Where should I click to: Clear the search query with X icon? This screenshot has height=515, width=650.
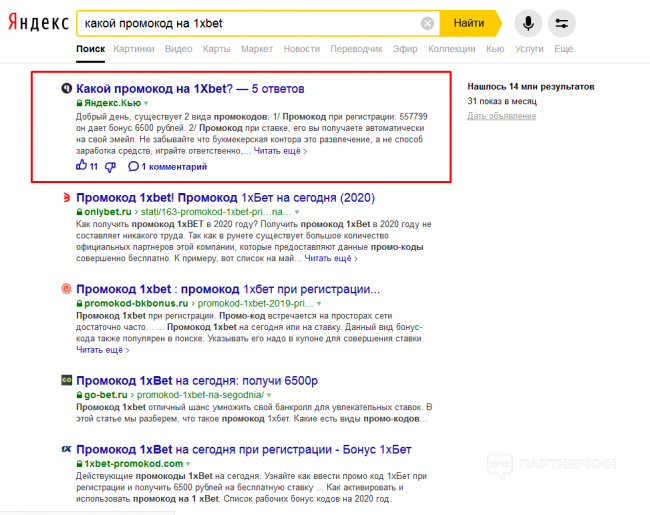427,23
